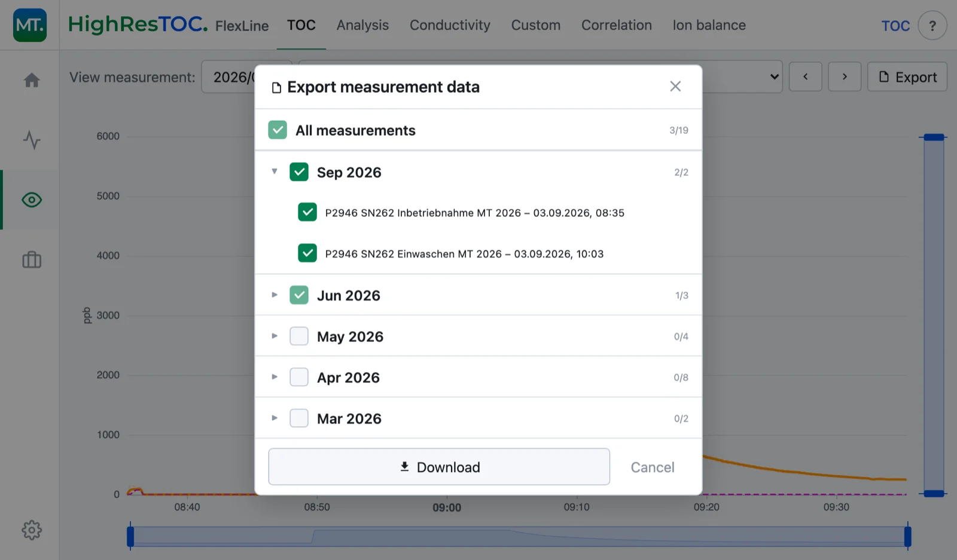
Task: Click the HighResTOC FlexLine title
Action: tap(168, 25)
